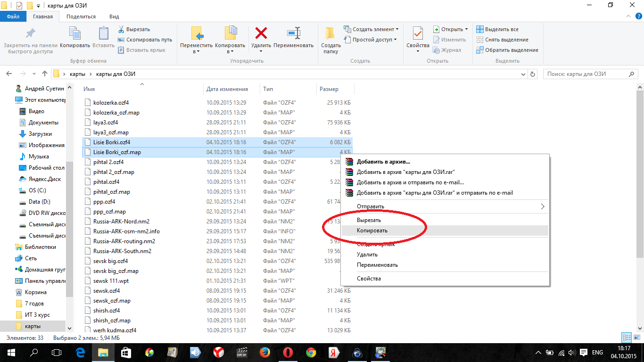Open Свойства via ribbon checkmark icon

(418, 34)
